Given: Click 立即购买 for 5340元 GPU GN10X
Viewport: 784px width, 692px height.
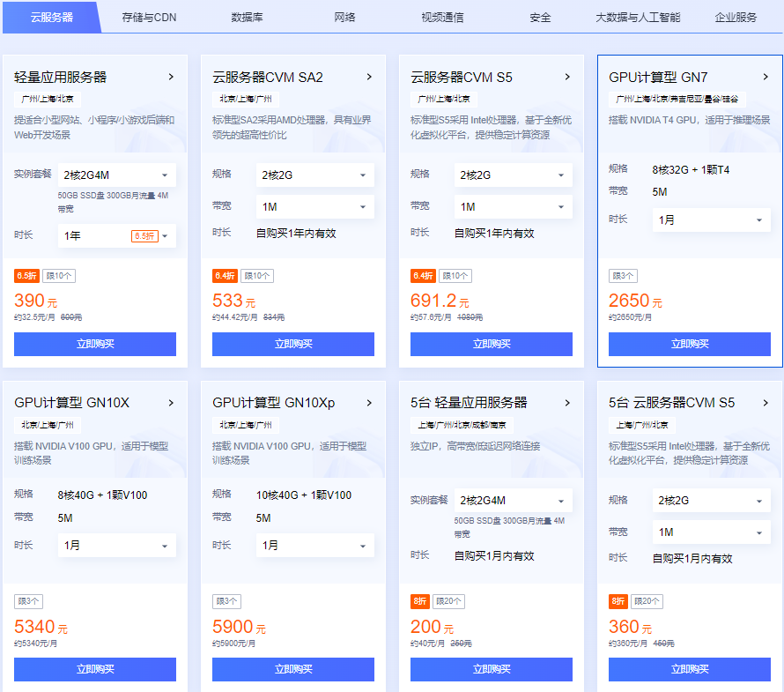Looking at the screenshot, I should (95, 669).
